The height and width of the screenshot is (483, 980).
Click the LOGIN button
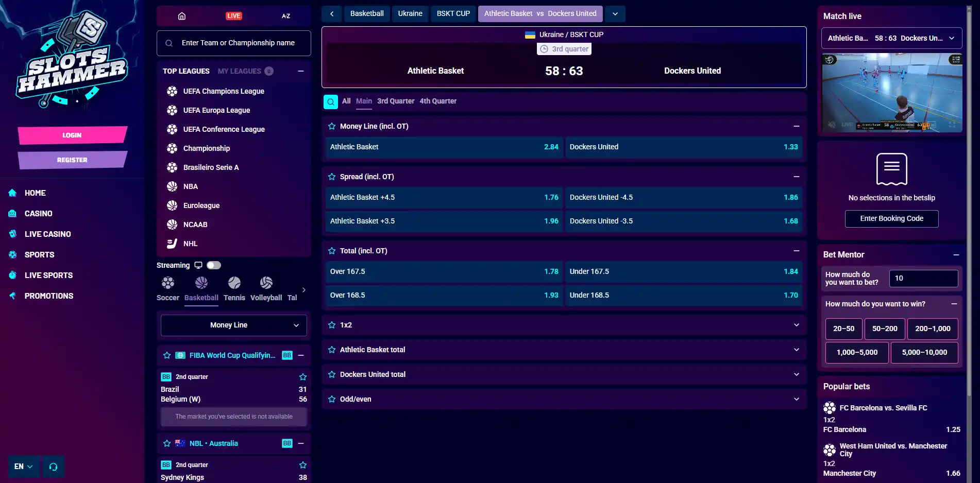pyautogui.click(x=72, y=135)
